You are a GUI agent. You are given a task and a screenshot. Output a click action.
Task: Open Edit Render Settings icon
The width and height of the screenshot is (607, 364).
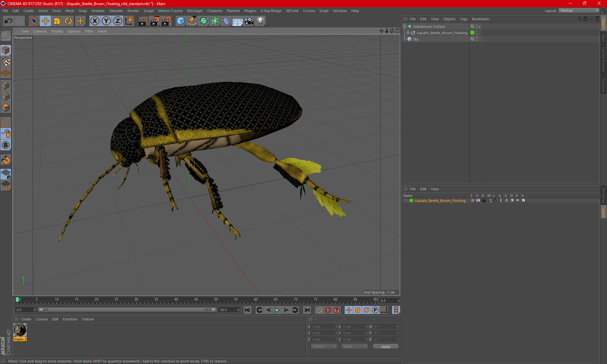tap(166, 21)
